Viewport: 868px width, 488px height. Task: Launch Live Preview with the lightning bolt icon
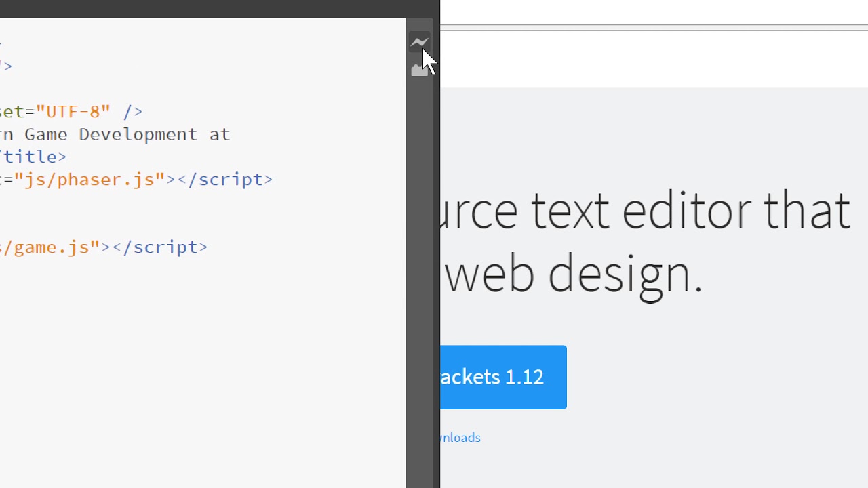pos(419,43)
